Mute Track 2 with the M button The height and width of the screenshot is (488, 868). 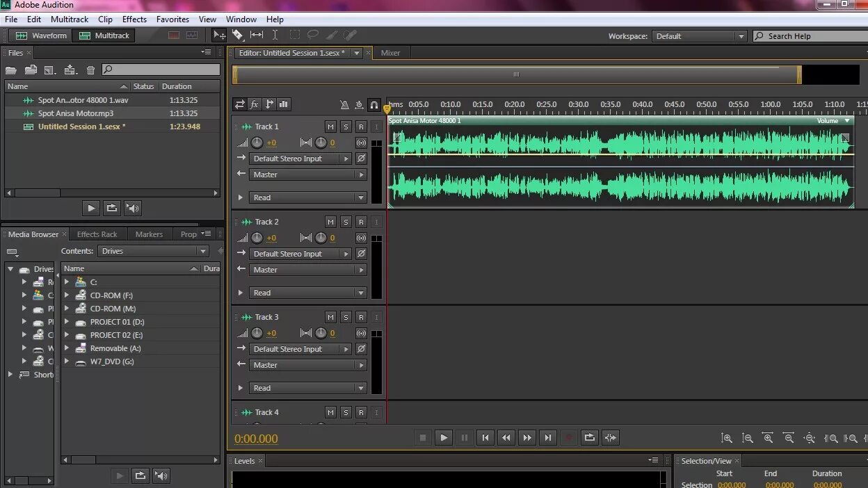(x=330, y=221)
